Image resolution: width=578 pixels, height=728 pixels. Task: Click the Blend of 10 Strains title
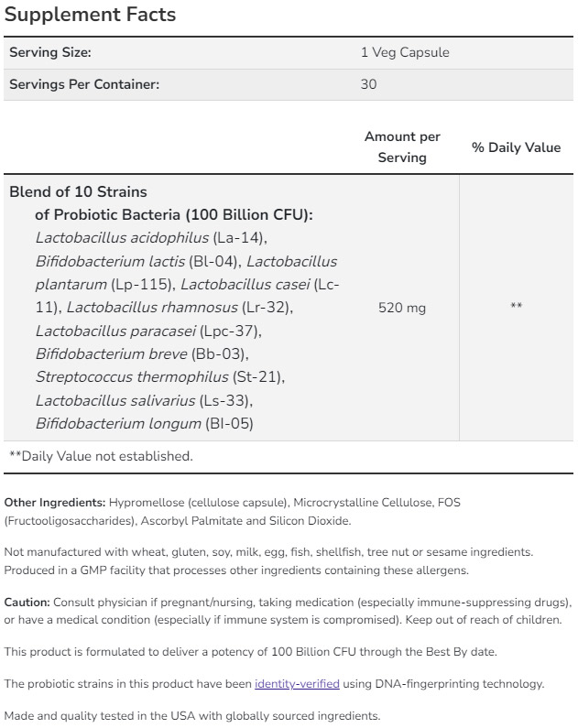(x=78, y=192)
